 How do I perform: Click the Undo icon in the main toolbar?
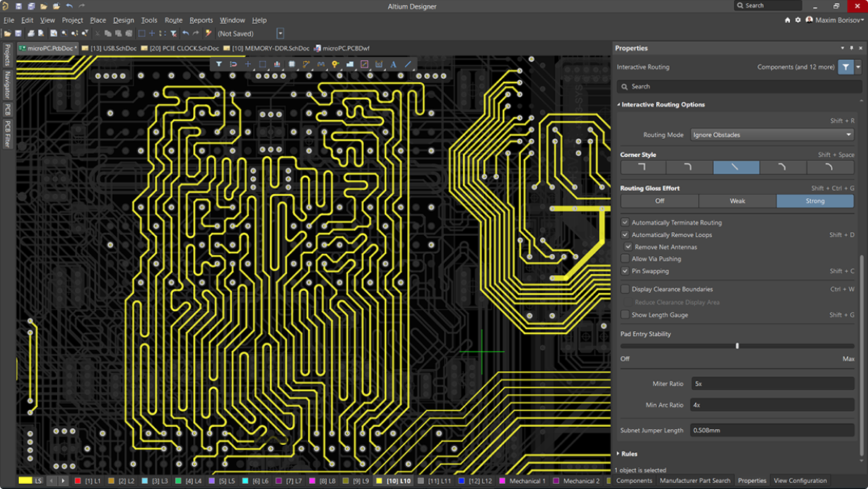[x=186, y=33]
